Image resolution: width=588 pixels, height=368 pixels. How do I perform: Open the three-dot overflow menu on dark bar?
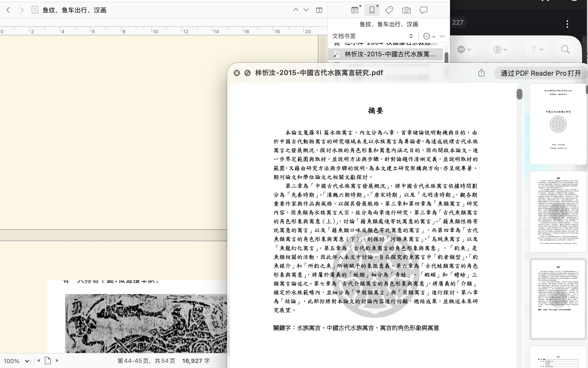tap(567, 24)
